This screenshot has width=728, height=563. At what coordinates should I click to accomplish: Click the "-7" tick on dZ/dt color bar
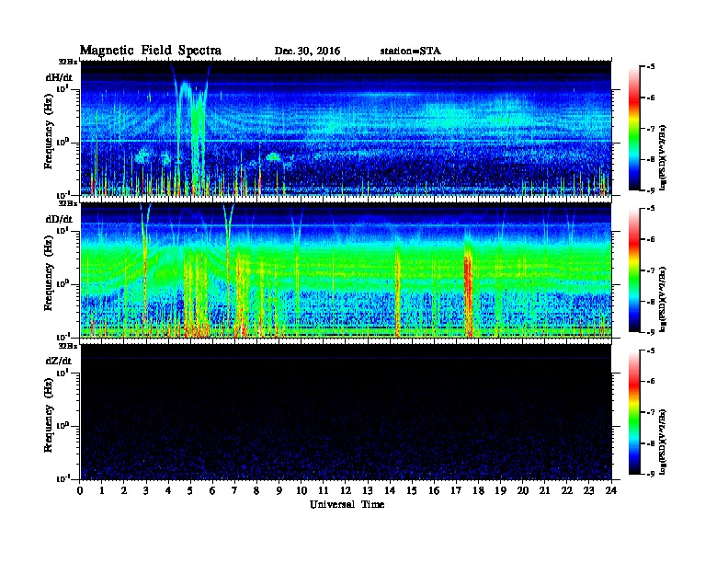point(651,412)
